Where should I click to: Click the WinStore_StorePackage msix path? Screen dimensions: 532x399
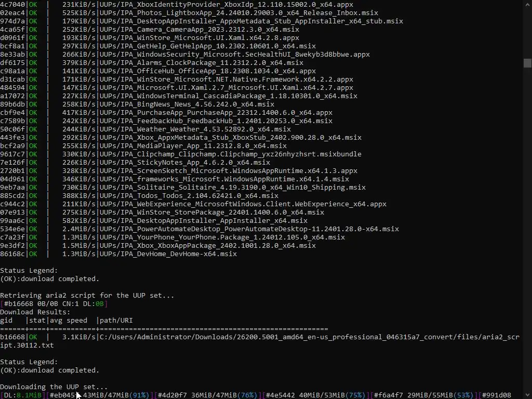point(212,212)
